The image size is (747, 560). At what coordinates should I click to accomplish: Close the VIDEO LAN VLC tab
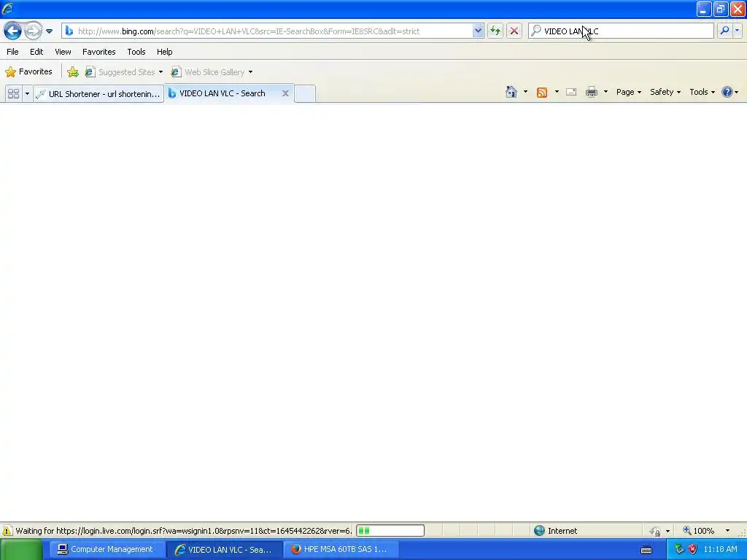click(285, 93)
